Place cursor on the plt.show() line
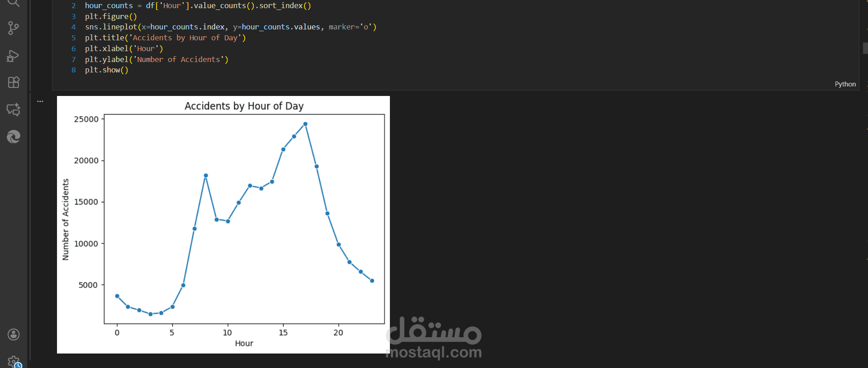868x368 pixels. pos(107,70)
